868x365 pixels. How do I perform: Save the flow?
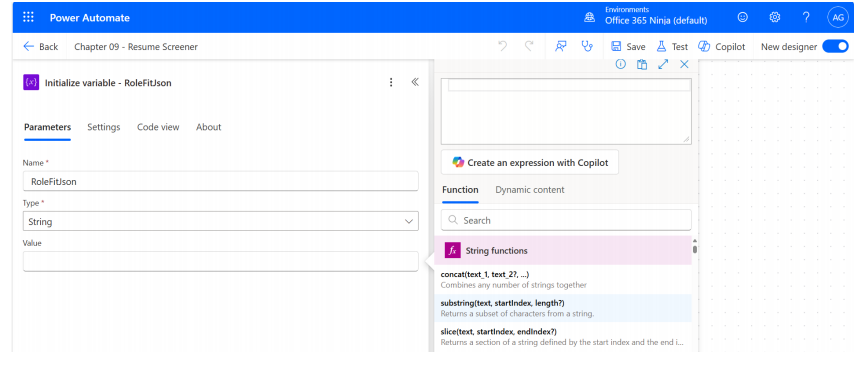628,47
